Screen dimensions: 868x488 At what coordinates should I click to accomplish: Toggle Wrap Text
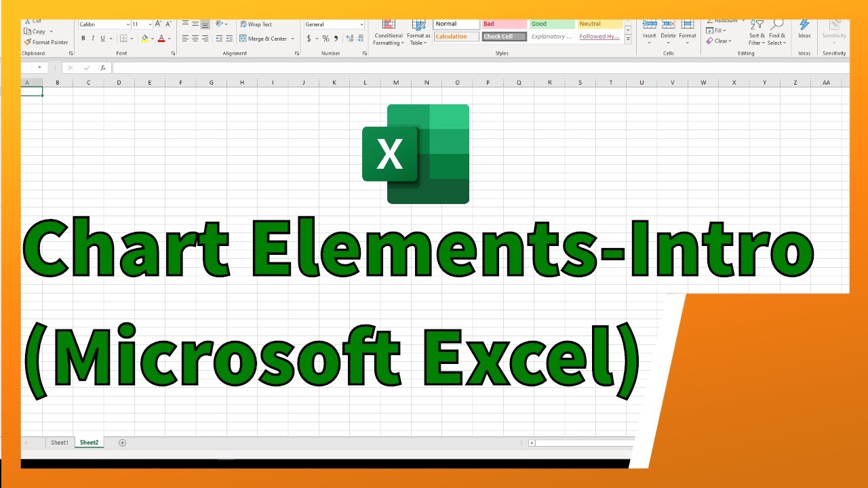(x=256, y=24)
